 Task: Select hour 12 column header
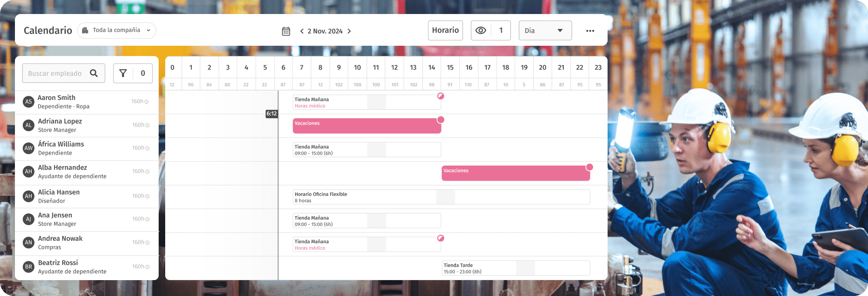[394, 68]
